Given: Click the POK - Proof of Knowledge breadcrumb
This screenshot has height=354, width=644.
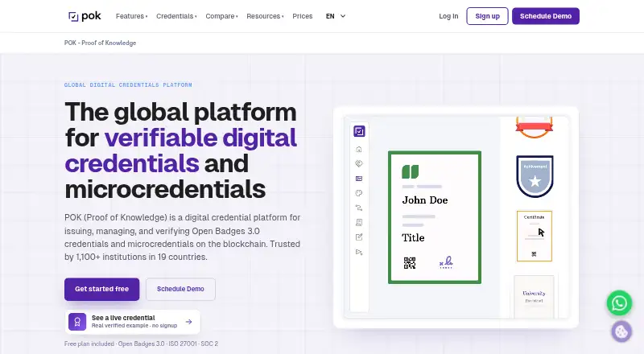Looking at the screenshot, I should click(x=100, y=43).
